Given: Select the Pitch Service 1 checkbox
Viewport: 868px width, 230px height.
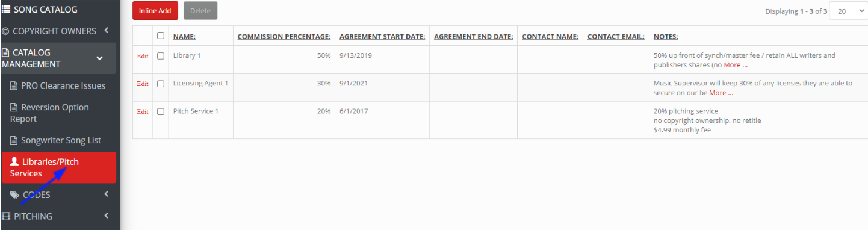Looking at the screenshot, I should point(161,111).
